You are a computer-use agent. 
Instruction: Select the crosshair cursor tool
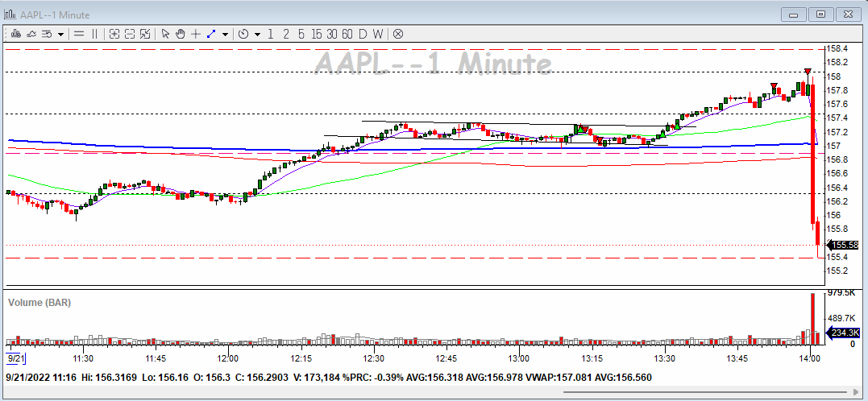pyautogui.click(x=195, y=34)
